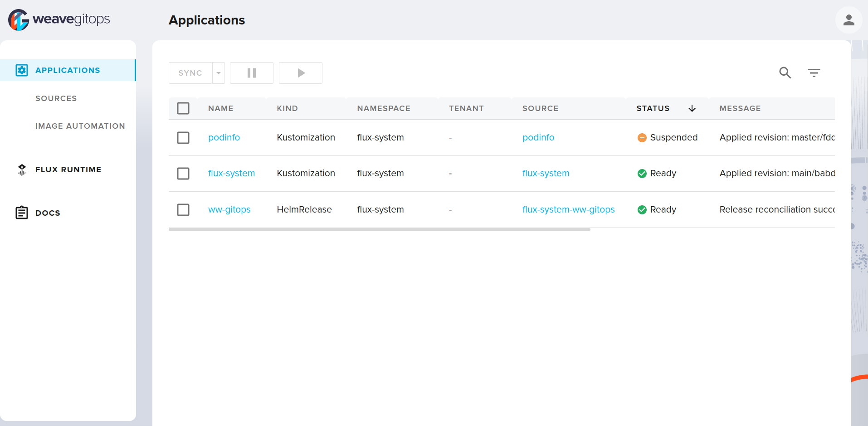This screenshot has height=426, width=868.
Task: Sort table by Name column
Action: [x=221, y=108]
